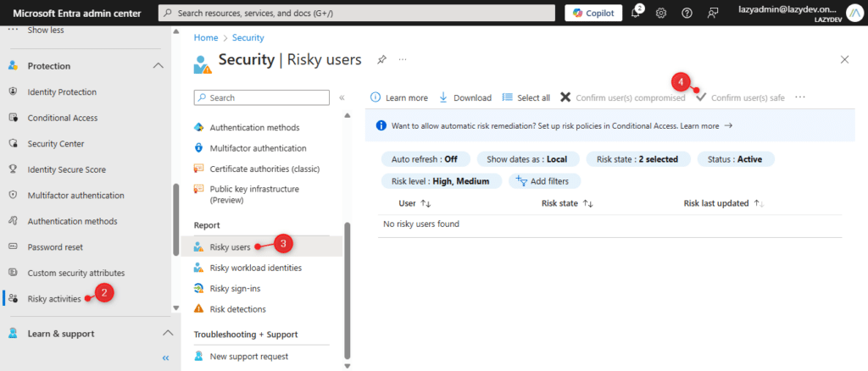
Task: Collapse the Learn & support section
Action: click(167, 333)
